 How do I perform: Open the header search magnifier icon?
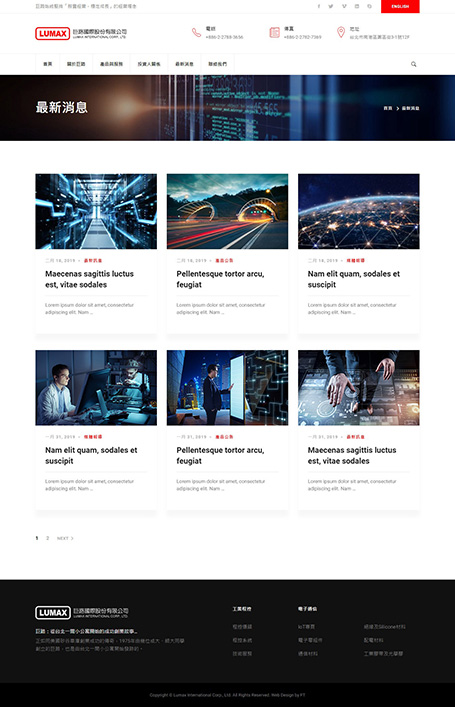click(414, 64)
